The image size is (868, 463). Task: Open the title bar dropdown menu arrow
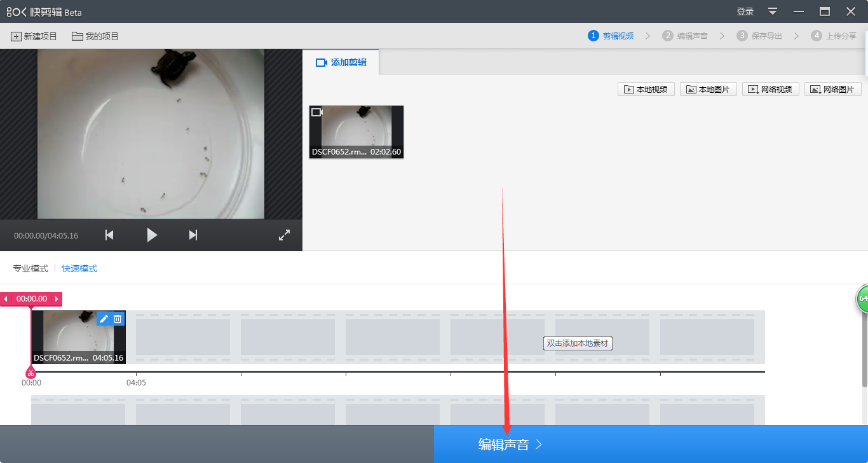click(773, 11)
